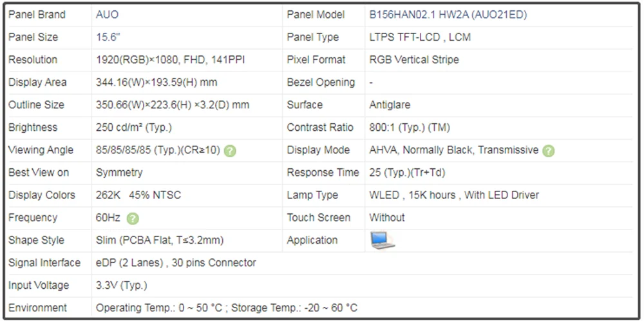The width and height of the screenshot is (644, 321).
Task: Click the WLED lamp type value
Action: 454,195
